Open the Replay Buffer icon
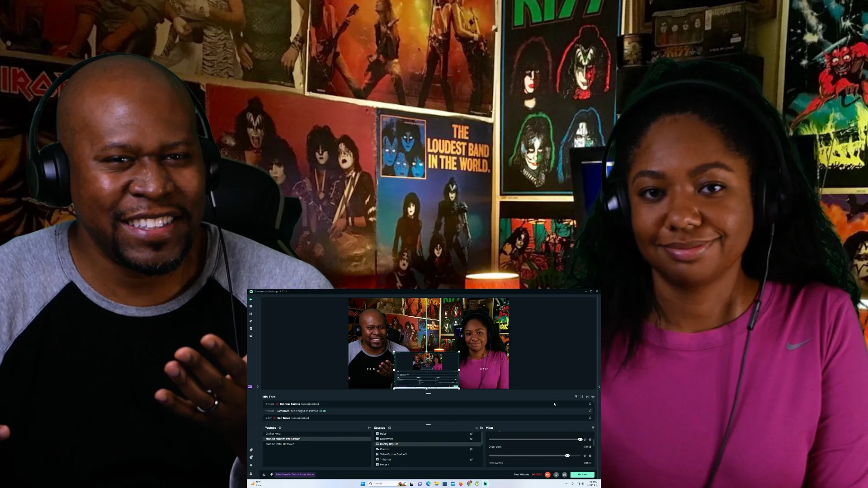This screenshot has height=488, width=868. click(x=556, y=474)
